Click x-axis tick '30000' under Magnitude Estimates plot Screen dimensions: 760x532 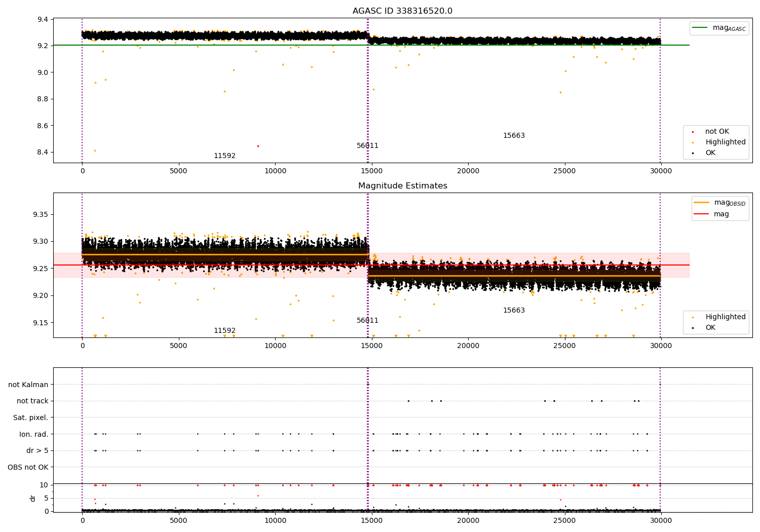click(661, 346)
